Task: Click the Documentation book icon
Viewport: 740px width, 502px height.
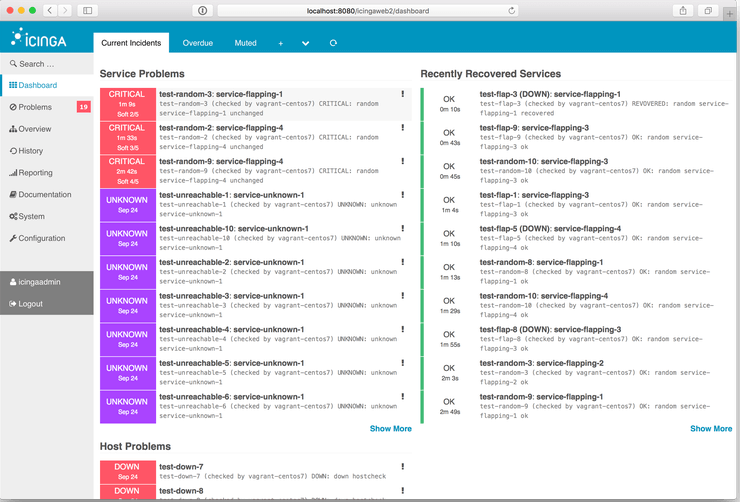Action: pyautogui.click(x=13, y=194)
